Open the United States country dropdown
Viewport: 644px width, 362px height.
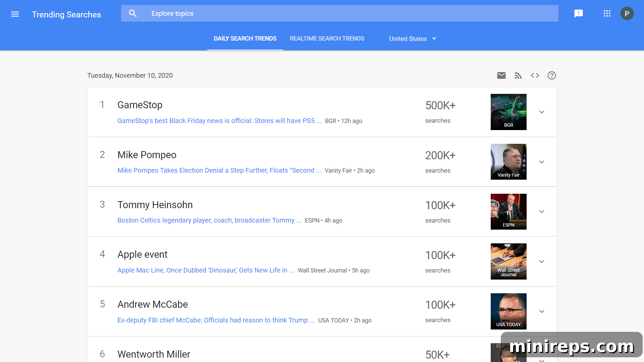(413, 39)
